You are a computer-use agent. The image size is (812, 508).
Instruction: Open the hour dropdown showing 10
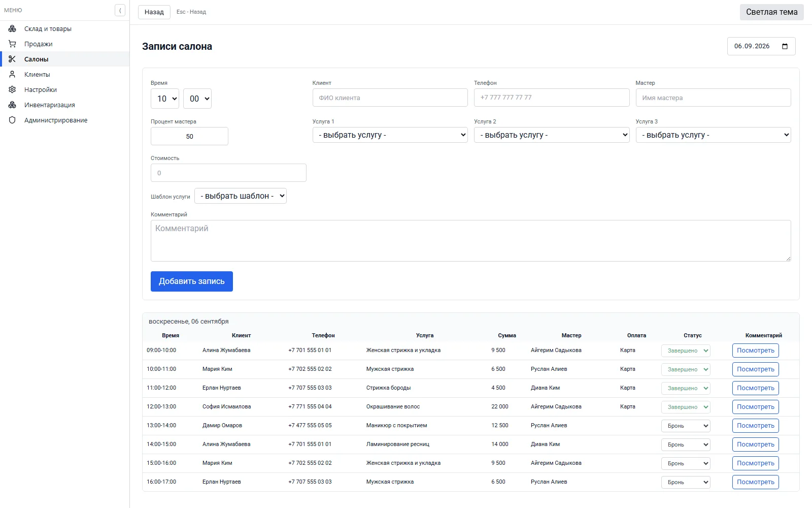coord(165,99)
